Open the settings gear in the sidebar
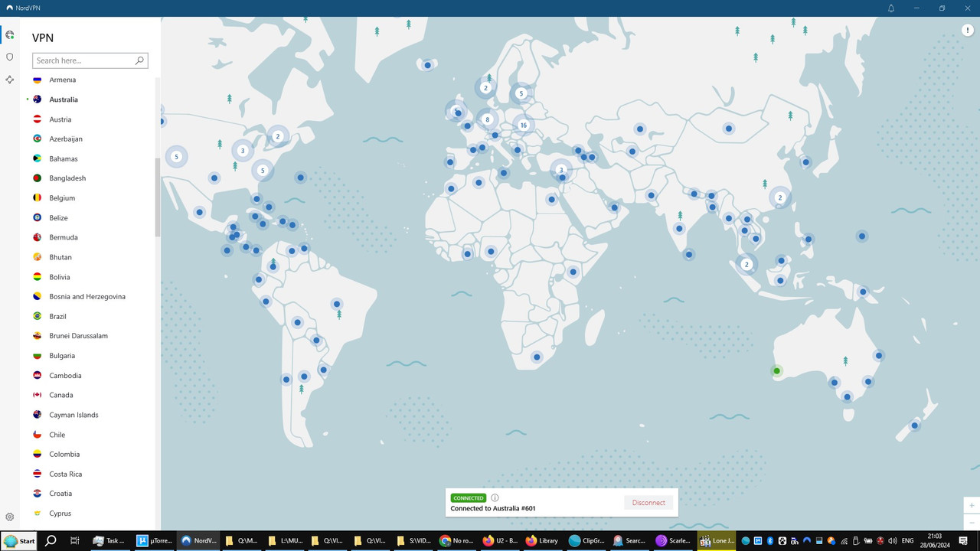This screenshot has width=980, height=551. [x=9, y=517]
